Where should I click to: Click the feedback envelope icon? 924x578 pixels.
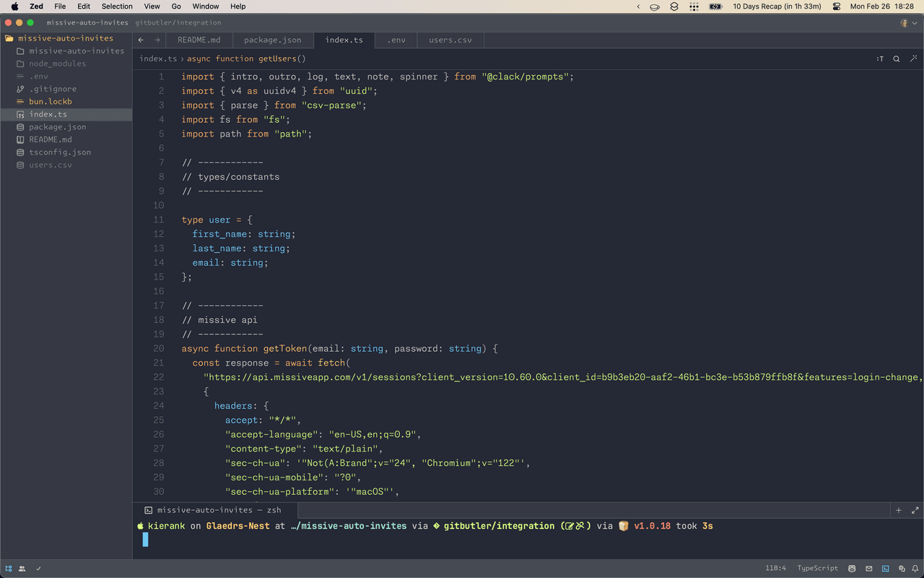(869, 569)
